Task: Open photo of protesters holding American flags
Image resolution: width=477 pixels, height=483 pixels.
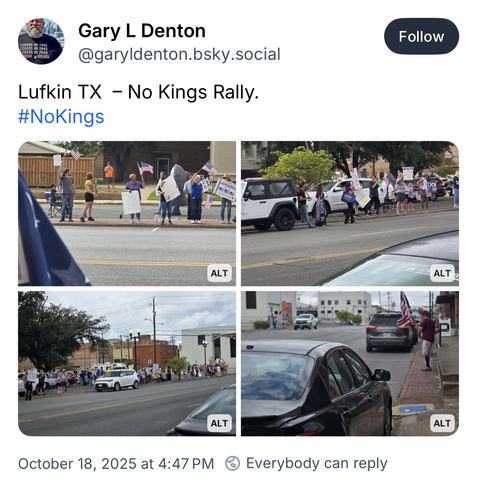Action: point(127,213)
